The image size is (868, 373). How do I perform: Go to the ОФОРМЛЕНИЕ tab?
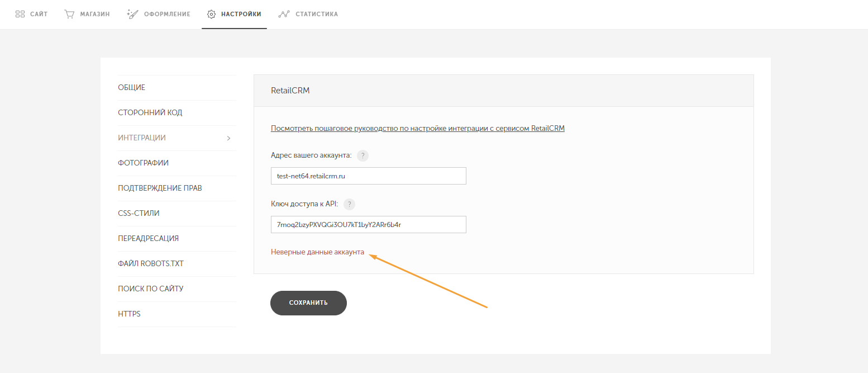click(159, 14)
